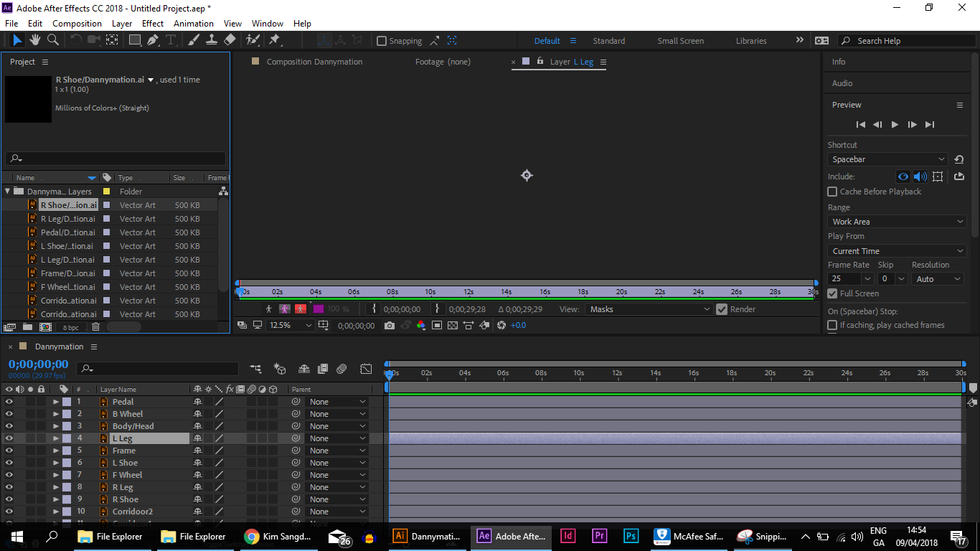This screenshot has width=980, height=551.
Task: Select the Hand tool
Action: 34,40
